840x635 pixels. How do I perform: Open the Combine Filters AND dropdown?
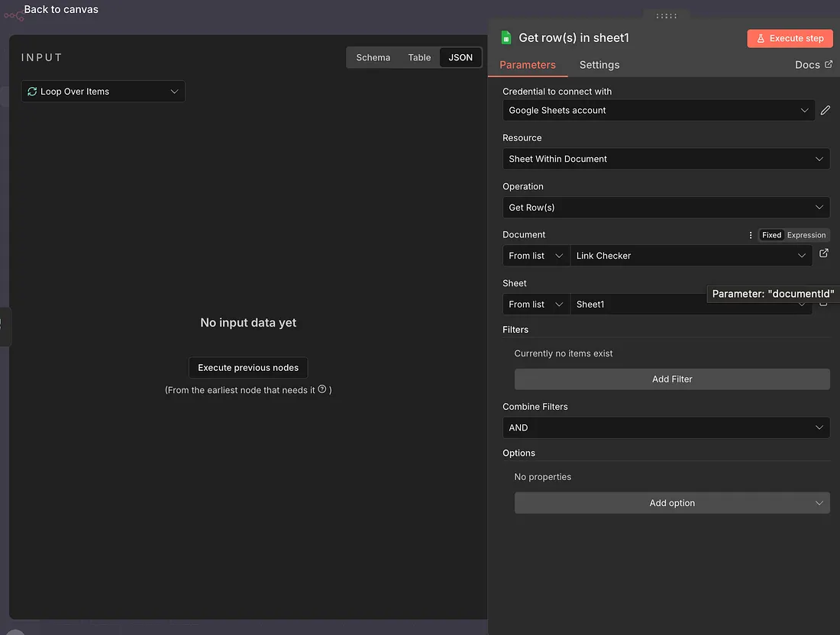(665, 427)
